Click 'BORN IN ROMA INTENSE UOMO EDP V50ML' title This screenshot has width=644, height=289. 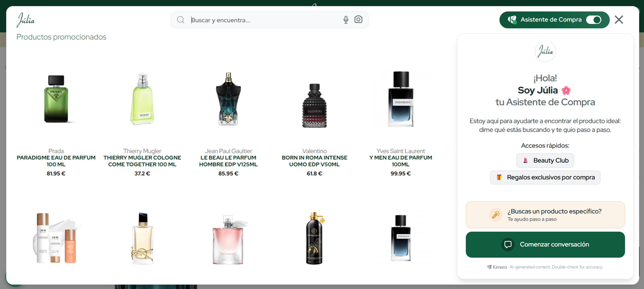[314, 161]
